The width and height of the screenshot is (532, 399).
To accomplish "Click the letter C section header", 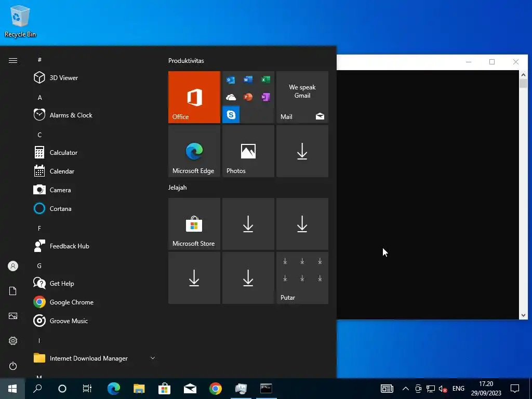I will [x=39, y=135].
